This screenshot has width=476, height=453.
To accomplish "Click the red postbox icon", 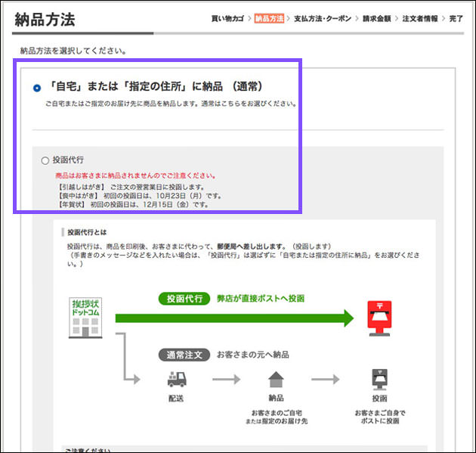I will (379, 318).
